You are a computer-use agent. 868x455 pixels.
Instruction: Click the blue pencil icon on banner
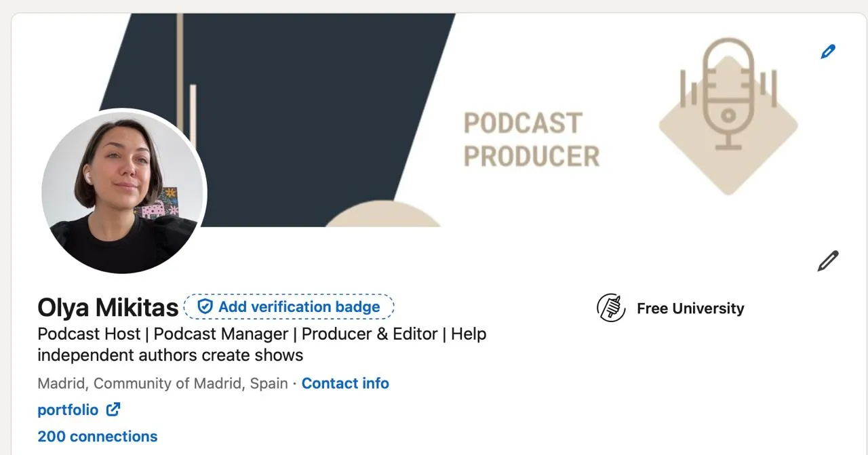(827, 52)
